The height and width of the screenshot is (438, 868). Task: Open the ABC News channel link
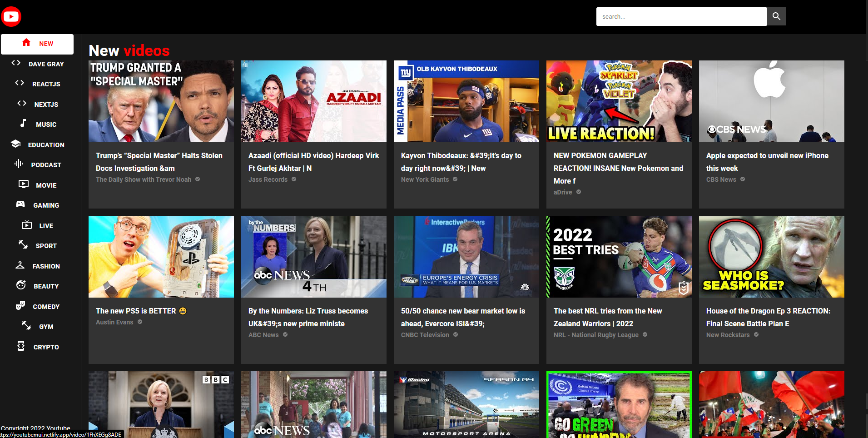(x=263, y=335)
